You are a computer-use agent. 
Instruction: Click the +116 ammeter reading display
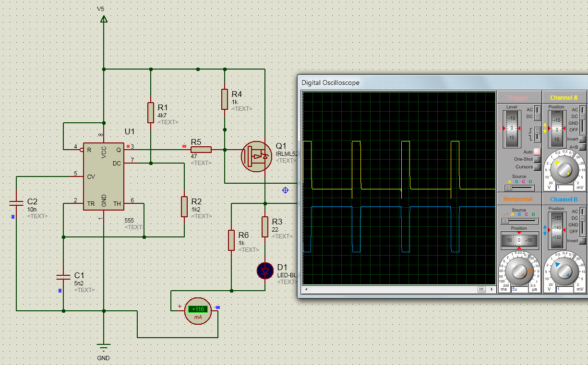pyautogui.click(x=198, y=309)
